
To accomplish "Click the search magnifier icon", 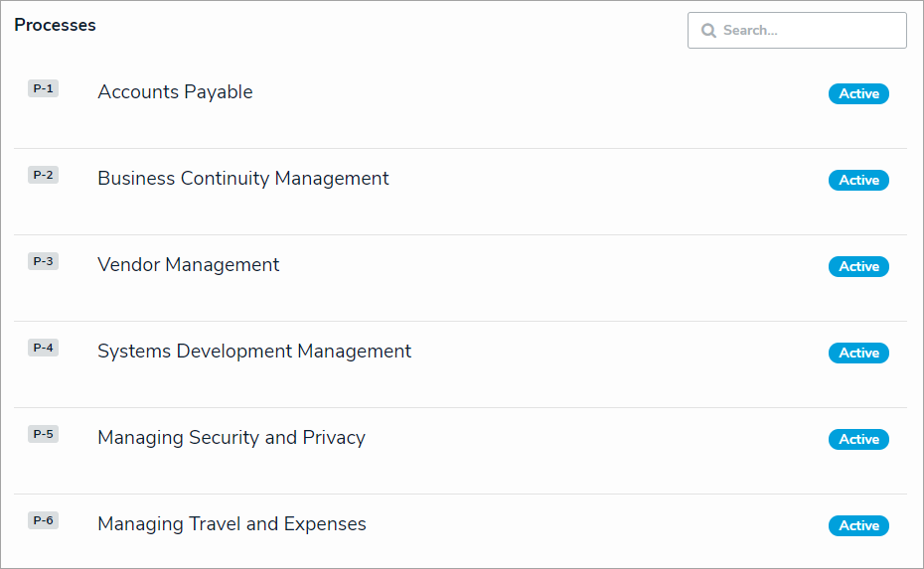I will pyautogui.click(x=708, y=31).
